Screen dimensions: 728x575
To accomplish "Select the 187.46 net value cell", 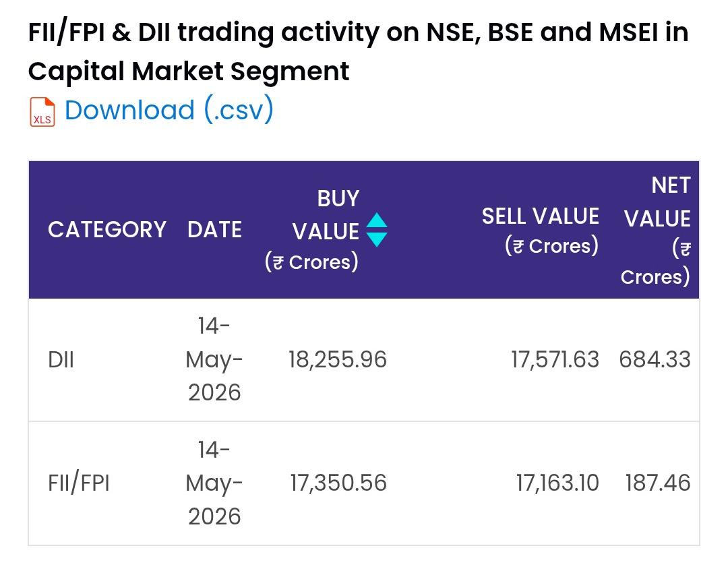I will pyautogui.click(x=658, y=483).
